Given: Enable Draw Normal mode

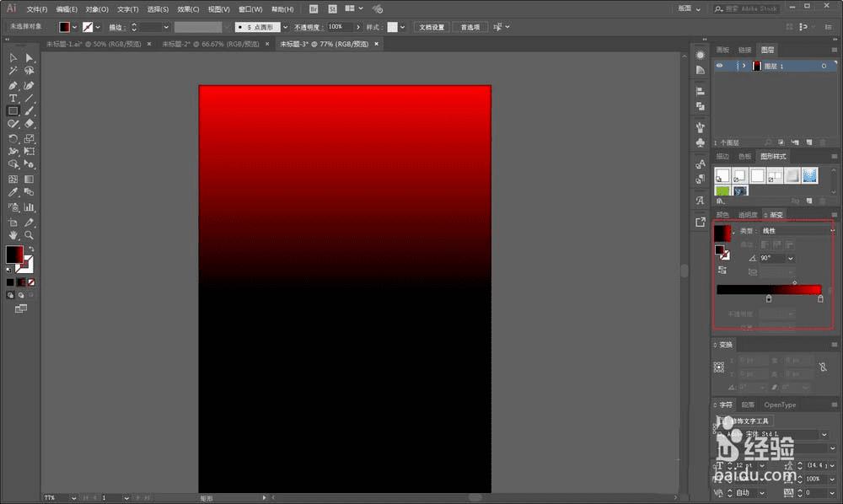Looking at the screenshot, I should [x=10, y=295].
